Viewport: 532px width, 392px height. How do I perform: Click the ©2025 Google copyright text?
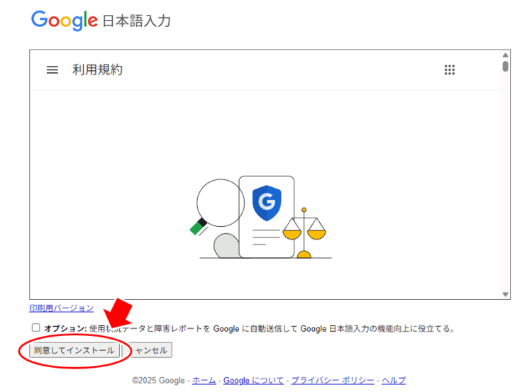(x=158, y=381)
